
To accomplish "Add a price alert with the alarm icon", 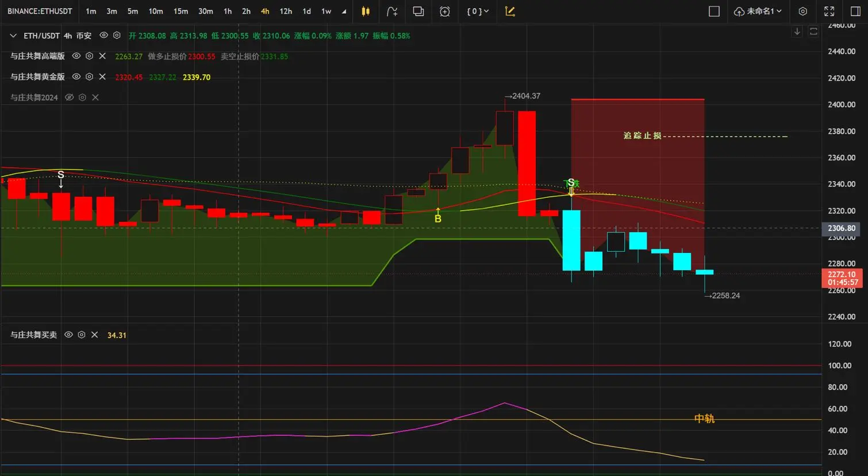I will 445,11.
